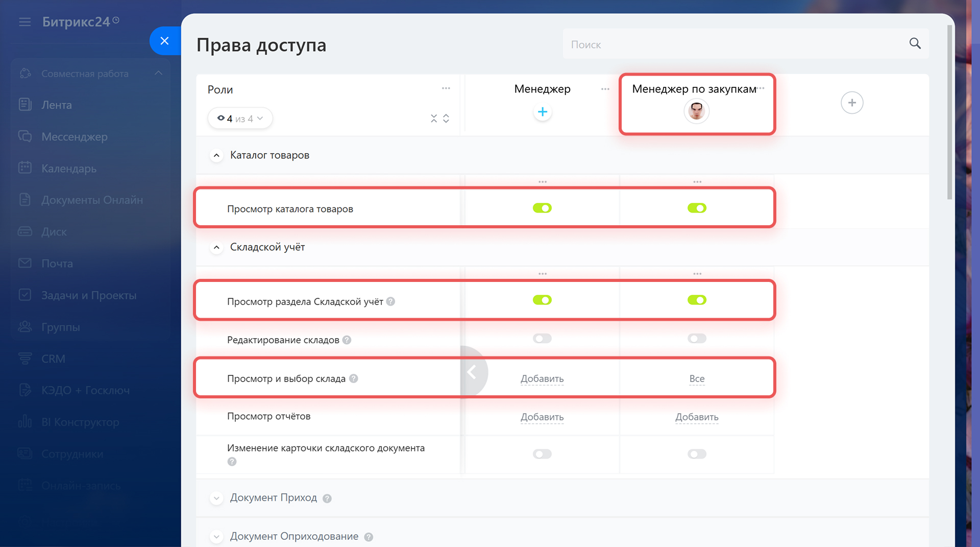Click the Менеджер role name header
This screenshot has height=547, width=980.
[542, 89]
